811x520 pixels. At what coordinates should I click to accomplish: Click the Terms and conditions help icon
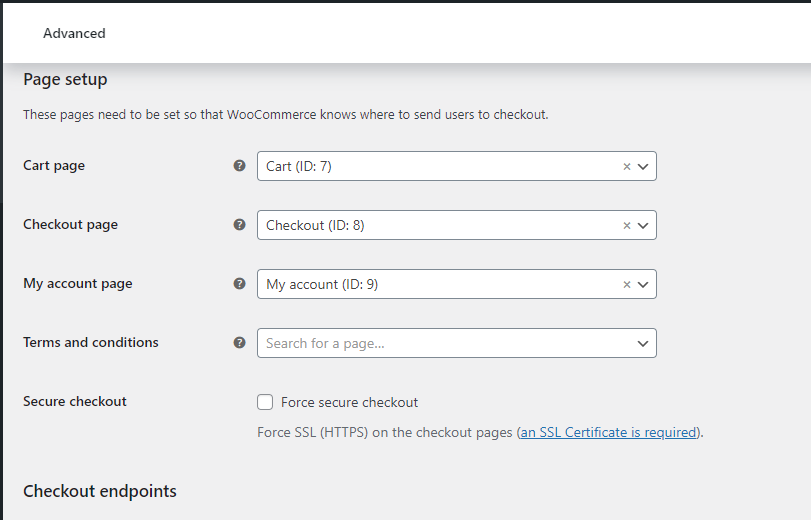point(239,343)
